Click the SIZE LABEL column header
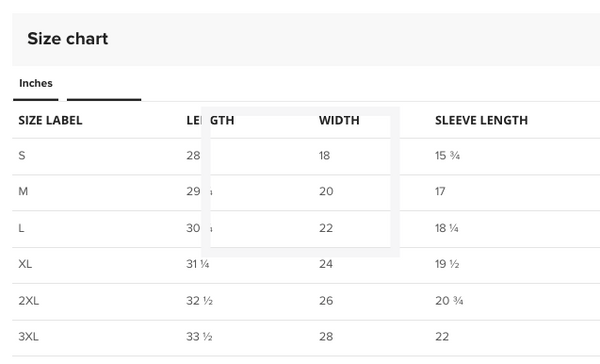This screenshot has width=600, height=364. pyautogui.click(x=50, y=121)
